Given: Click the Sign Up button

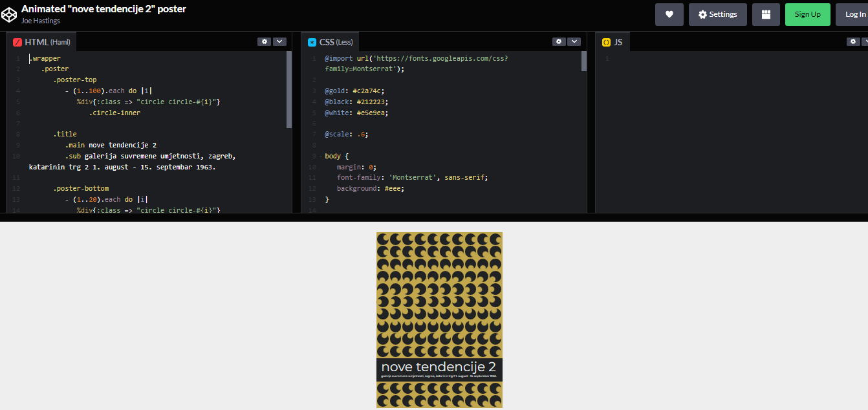Looking at the screenshot, I should (808, 14).
